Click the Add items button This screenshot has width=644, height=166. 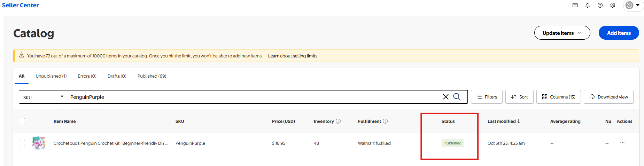619,33
